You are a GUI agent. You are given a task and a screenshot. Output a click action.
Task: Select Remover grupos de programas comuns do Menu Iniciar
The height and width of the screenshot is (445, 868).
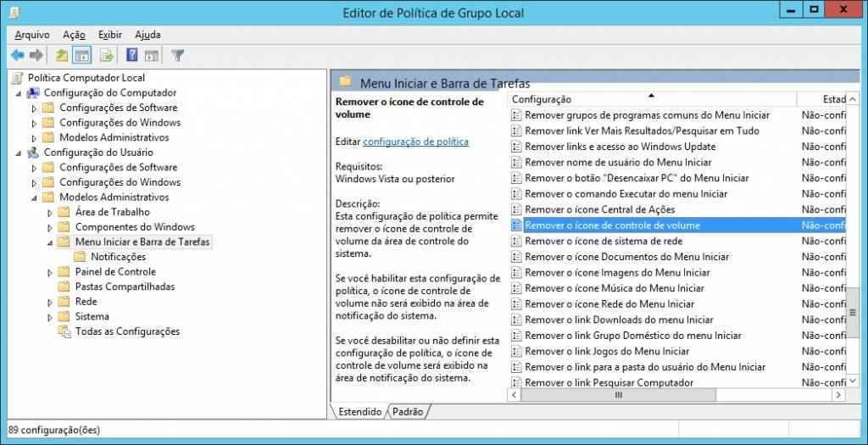click(x=647, y=115)
